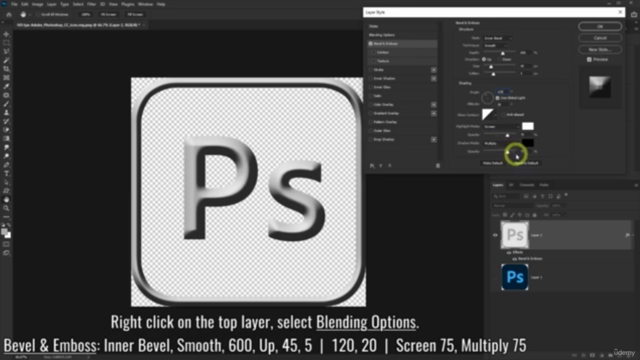Click Cancel in Layer Style dialog

coord(600,38)
